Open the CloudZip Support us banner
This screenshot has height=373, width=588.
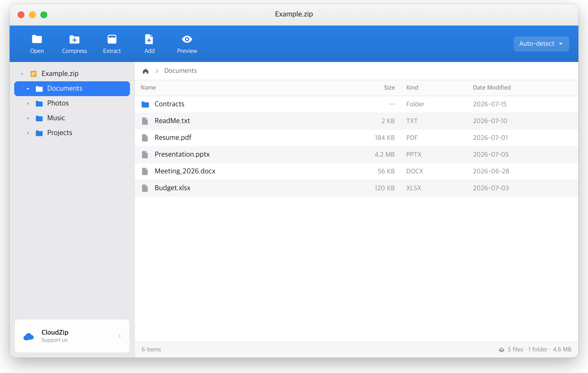point(72,336)
